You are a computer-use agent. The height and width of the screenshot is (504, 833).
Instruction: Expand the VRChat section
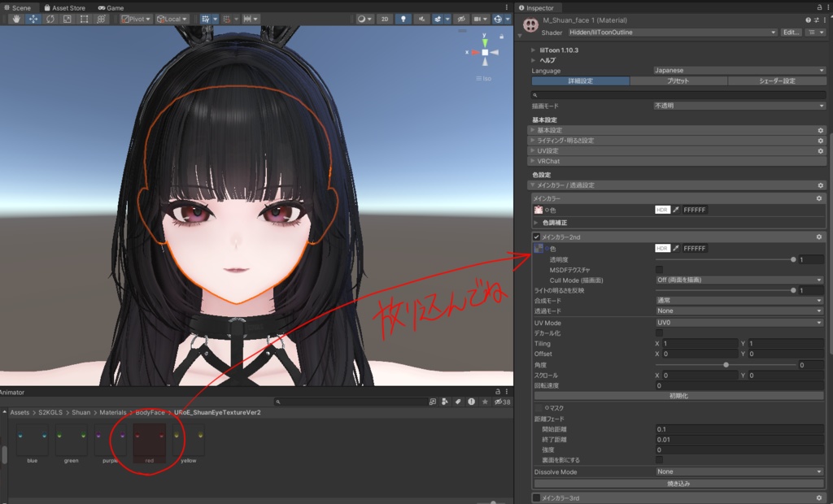[x=678, y=162]
